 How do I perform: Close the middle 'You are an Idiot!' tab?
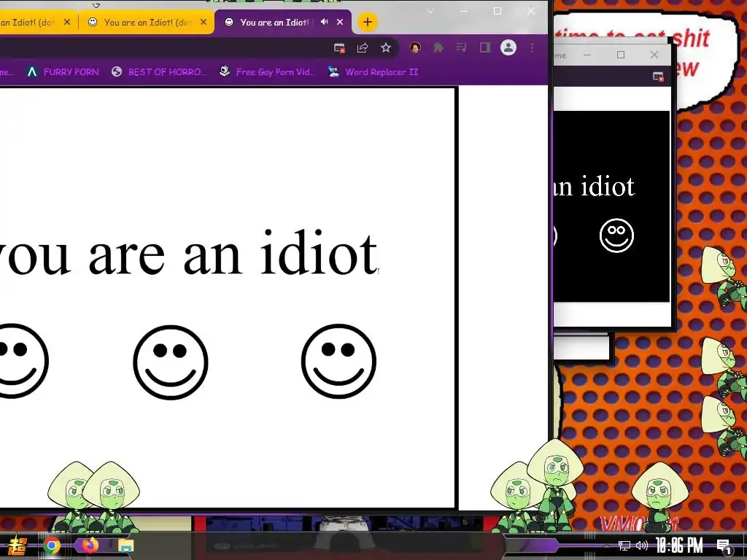pos(204,22)
